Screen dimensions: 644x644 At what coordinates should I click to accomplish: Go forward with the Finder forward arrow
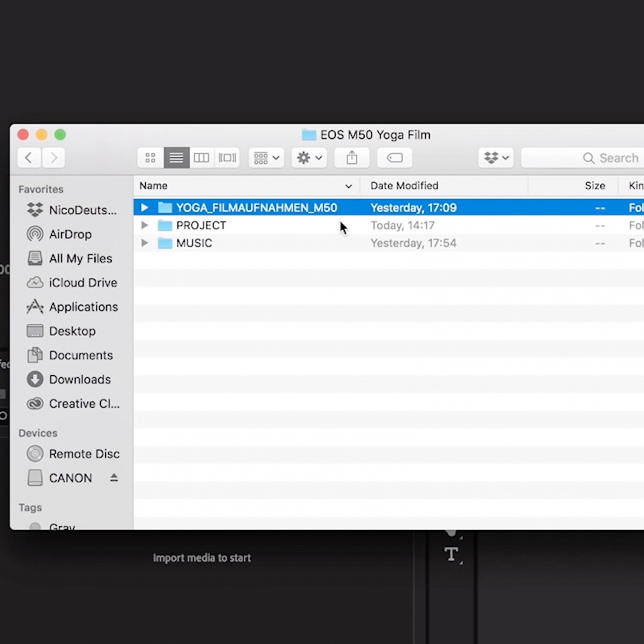53,158
